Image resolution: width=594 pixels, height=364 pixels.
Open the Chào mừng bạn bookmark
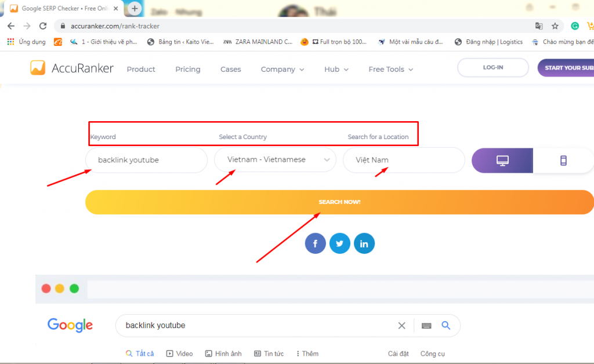[x=563, y=42]
